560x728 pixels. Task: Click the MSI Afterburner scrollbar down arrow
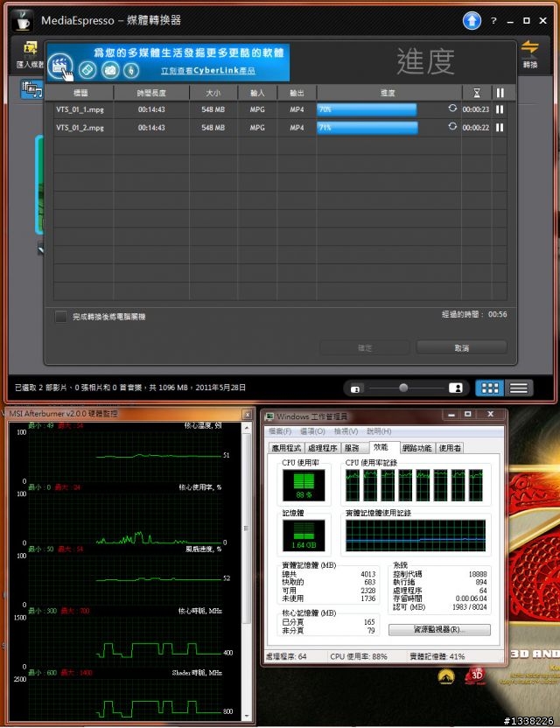click(246, 717)
